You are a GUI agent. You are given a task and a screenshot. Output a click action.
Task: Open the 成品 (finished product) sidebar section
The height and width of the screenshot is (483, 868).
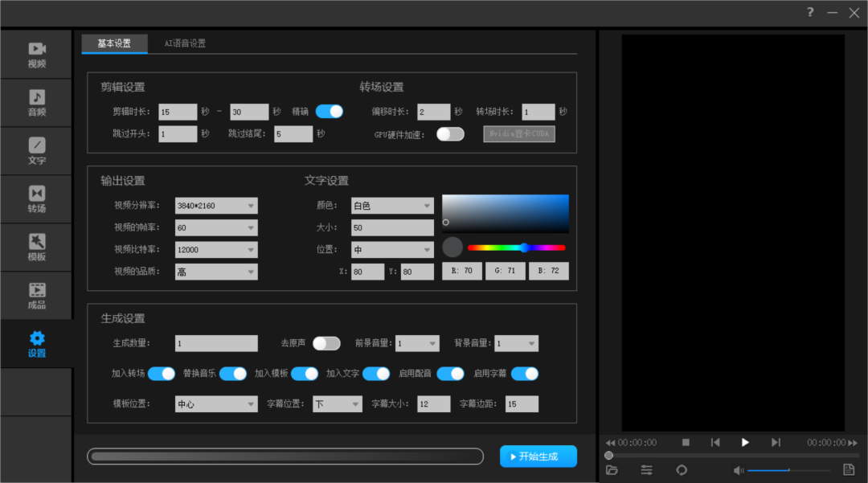click(36, 296)
